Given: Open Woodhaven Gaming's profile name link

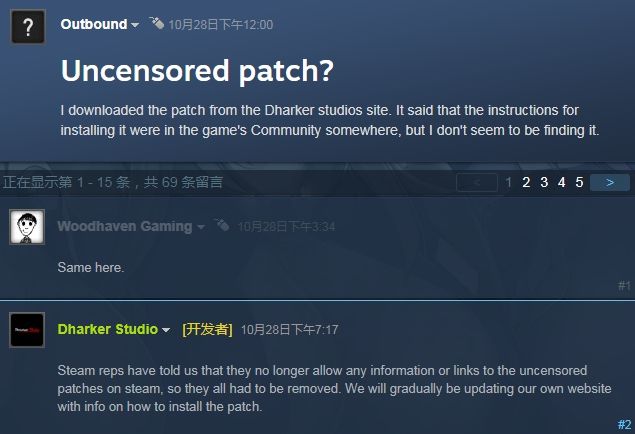Looking at the screenshot, I should click(x=125, y=226).
